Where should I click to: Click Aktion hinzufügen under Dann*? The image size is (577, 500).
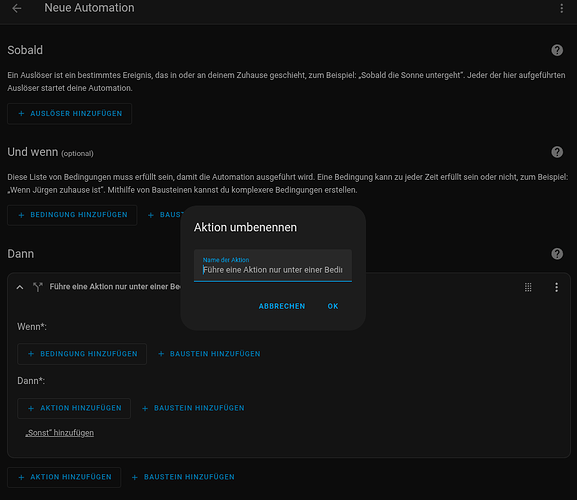coord(74,408)
